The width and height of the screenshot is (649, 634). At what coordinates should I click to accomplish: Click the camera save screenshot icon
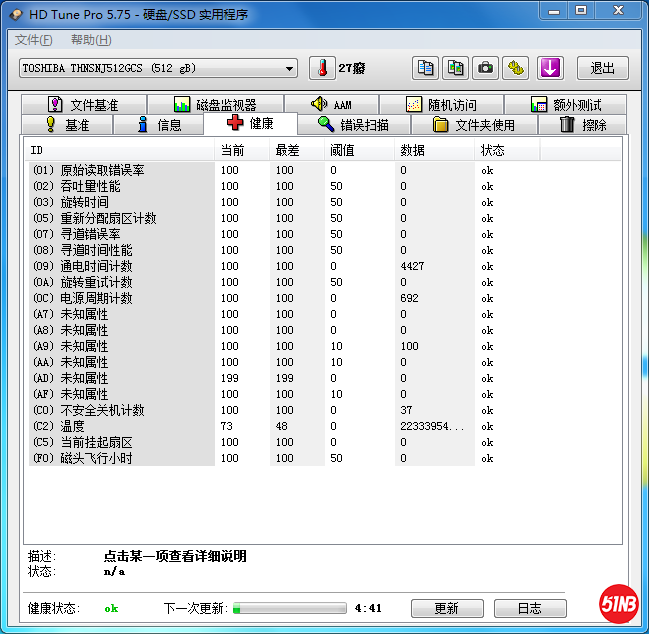click(x=486, y=68)
